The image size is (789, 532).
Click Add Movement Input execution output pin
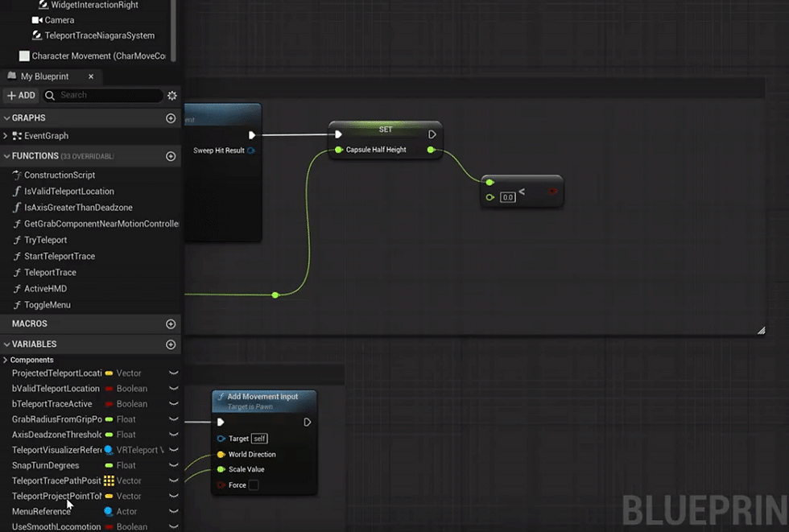(307, 422)
